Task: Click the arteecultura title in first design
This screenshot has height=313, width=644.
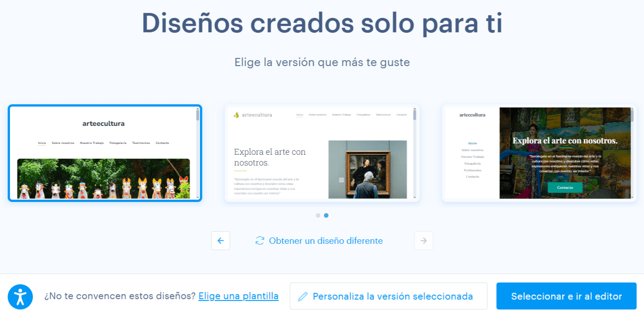Action: point(103,124)
